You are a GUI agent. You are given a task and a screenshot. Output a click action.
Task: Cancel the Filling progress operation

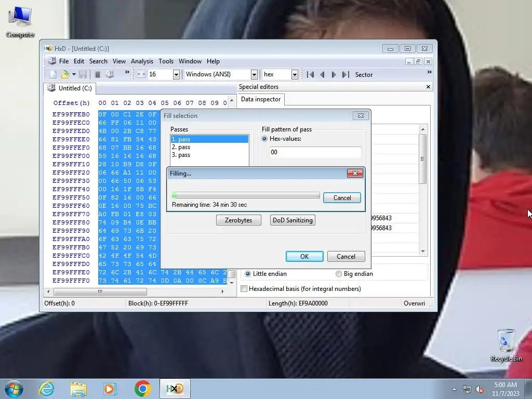(x=342, y=198)
